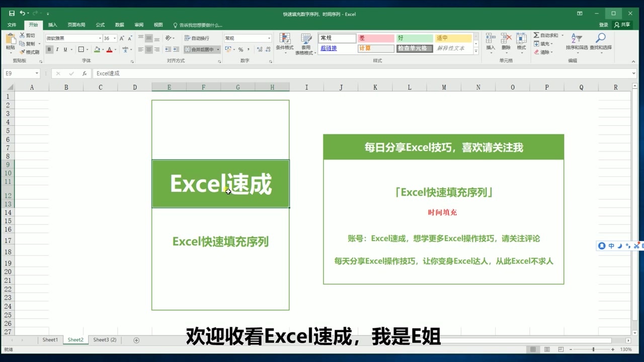The image size is (644, 362).
Task: Click the Sign in (登录) link
Action: (604, 25)
